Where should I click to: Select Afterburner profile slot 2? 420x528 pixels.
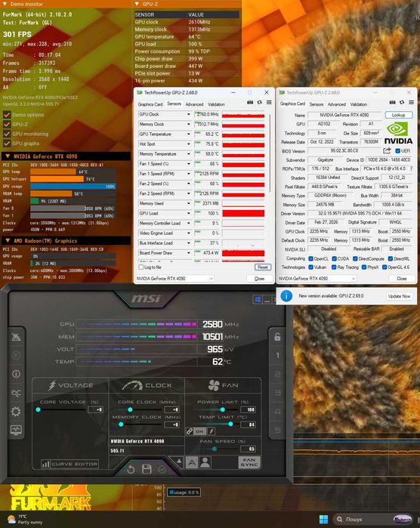coord(277,374)
